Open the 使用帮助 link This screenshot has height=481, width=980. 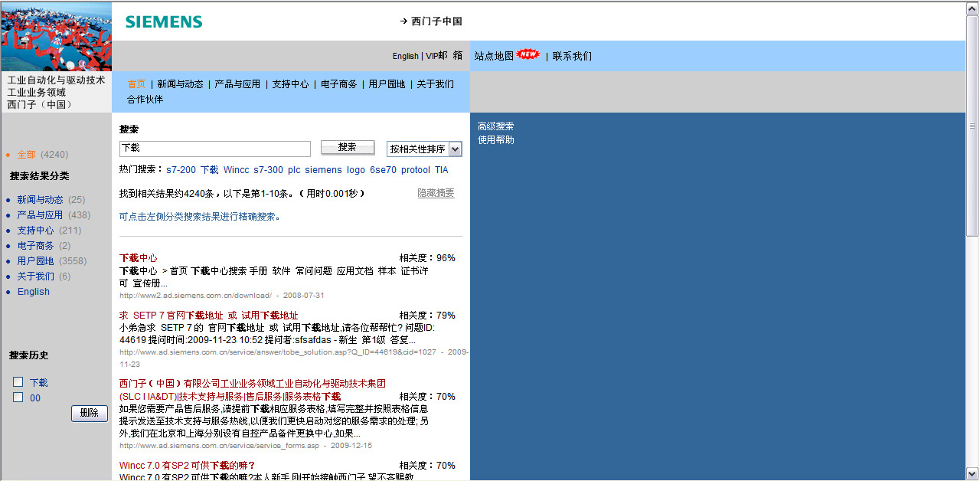click(x=496, y=140)
